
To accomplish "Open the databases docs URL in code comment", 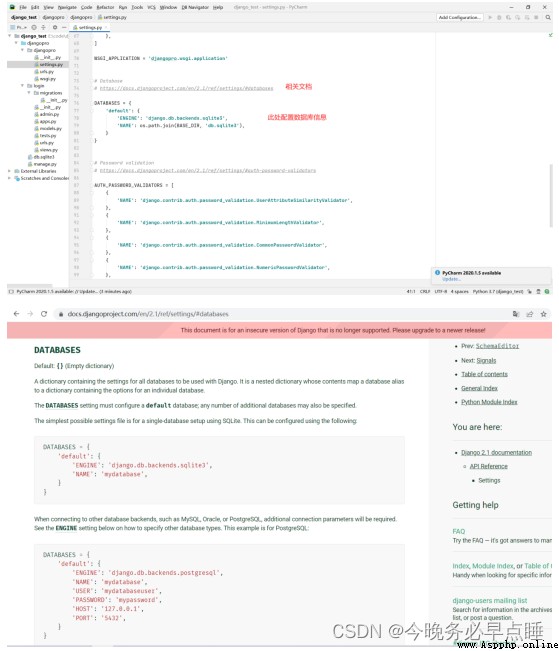I will [186, 88].
